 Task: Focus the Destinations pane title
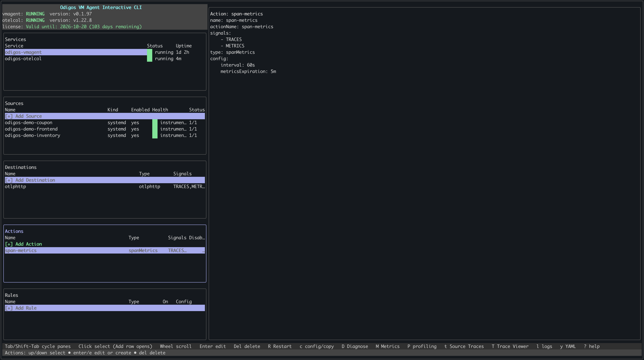[x=21, y=167]
